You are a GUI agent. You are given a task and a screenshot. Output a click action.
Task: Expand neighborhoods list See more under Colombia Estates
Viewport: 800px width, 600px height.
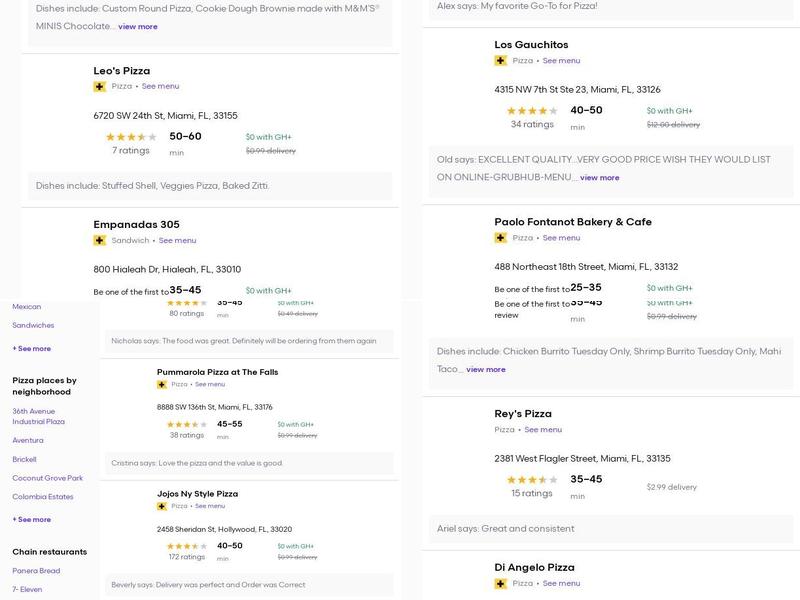pyautogui.click(x=32, y=520)
